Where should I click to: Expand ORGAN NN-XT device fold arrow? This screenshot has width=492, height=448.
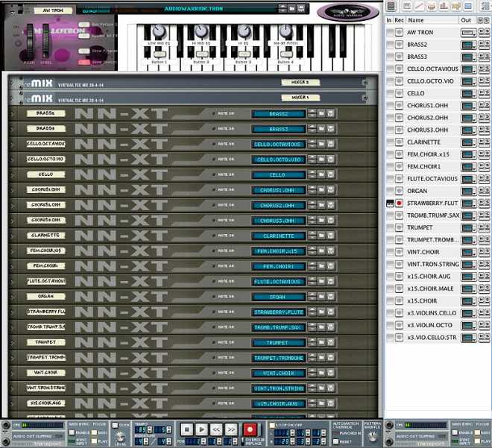coord(12,297)
